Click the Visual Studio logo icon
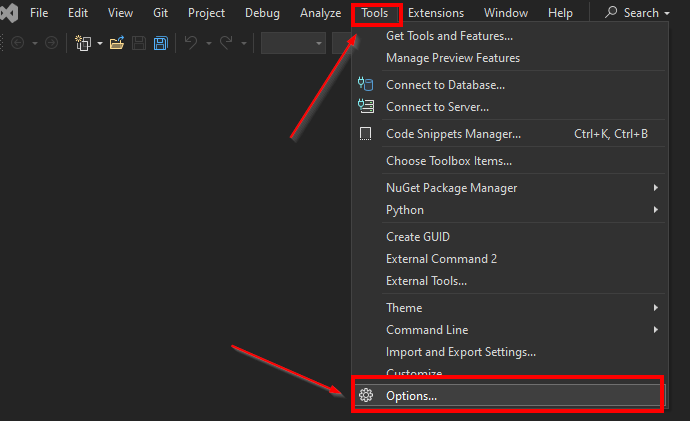The image size is (690, 421). tap(9, 12)
